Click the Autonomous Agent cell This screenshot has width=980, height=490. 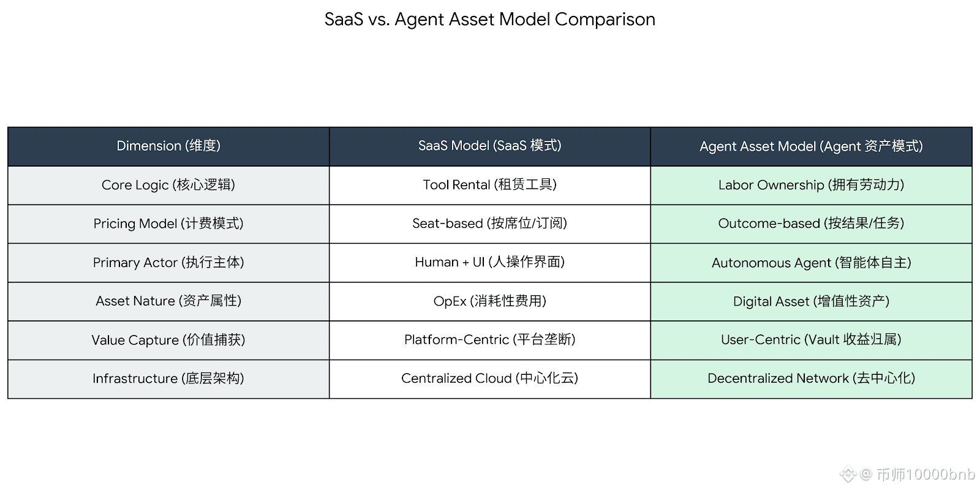pos(811,263)
